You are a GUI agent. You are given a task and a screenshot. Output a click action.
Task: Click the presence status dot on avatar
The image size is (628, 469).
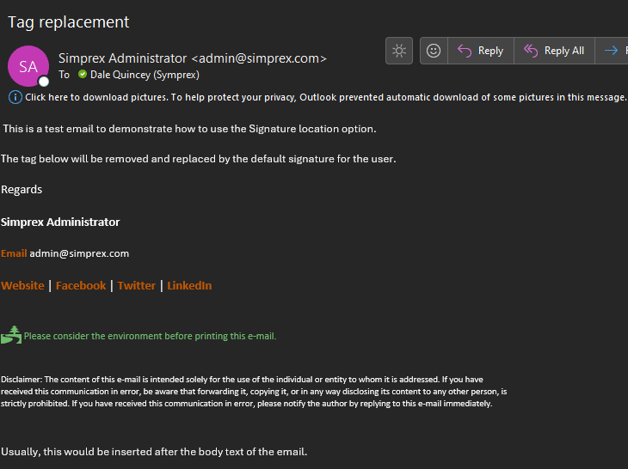click(44, 82)
